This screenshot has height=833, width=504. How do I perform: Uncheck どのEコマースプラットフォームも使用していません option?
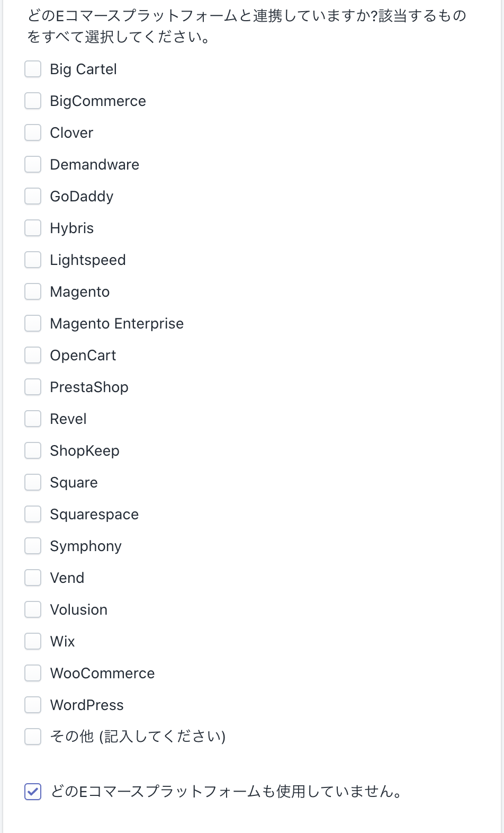[33, 792]
